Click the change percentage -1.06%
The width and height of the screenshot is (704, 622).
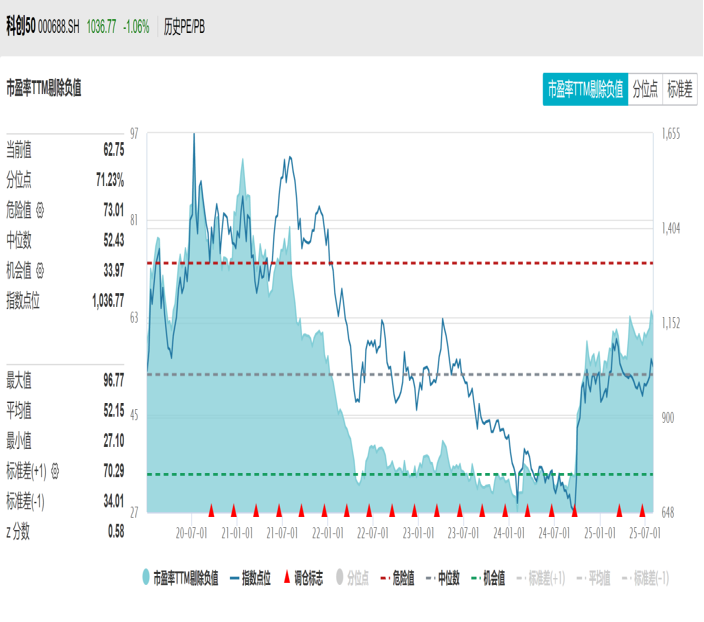click(136, 27)
